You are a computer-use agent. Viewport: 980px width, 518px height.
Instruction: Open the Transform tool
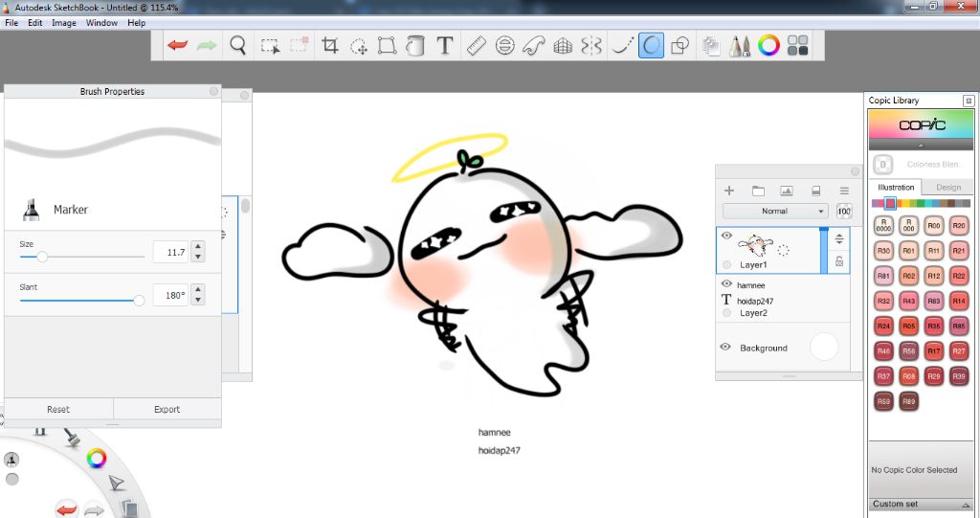tap(387, 45)
